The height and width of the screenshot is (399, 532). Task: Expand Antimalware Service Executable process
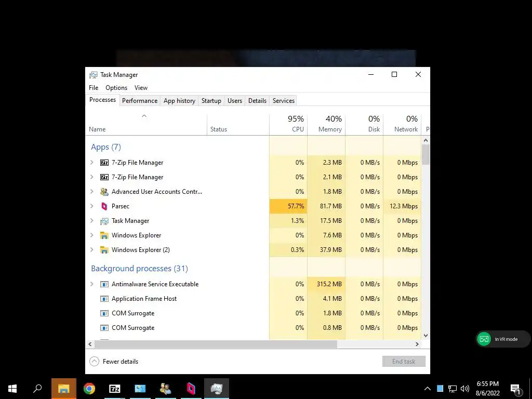pyautogui.click(x=91, y=284)
